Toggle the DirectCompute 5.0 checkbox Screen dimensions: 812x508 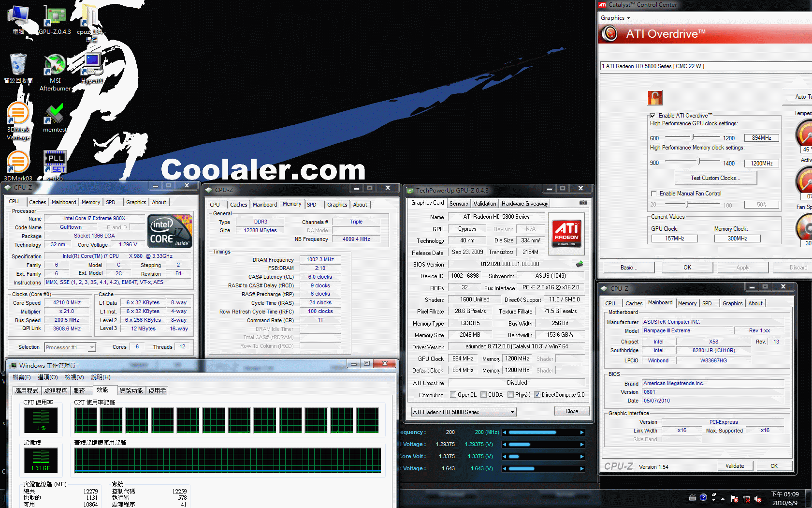pos(537,395)
